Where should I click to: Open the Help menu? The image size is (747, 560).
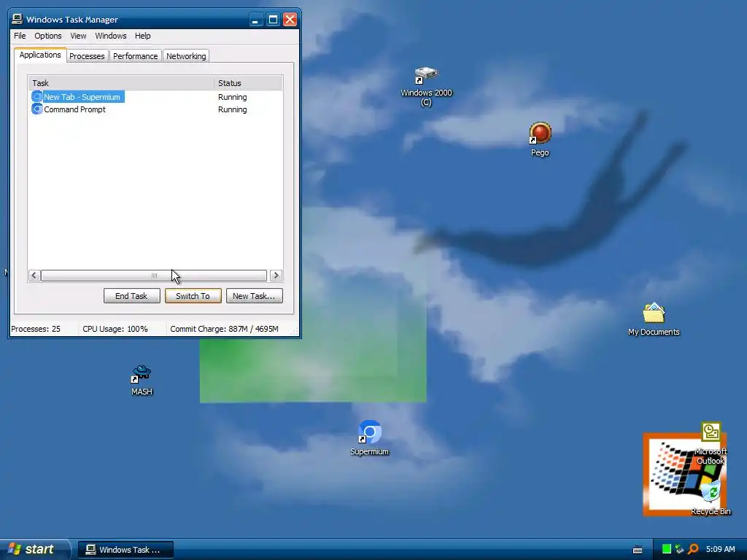point(142,36)
